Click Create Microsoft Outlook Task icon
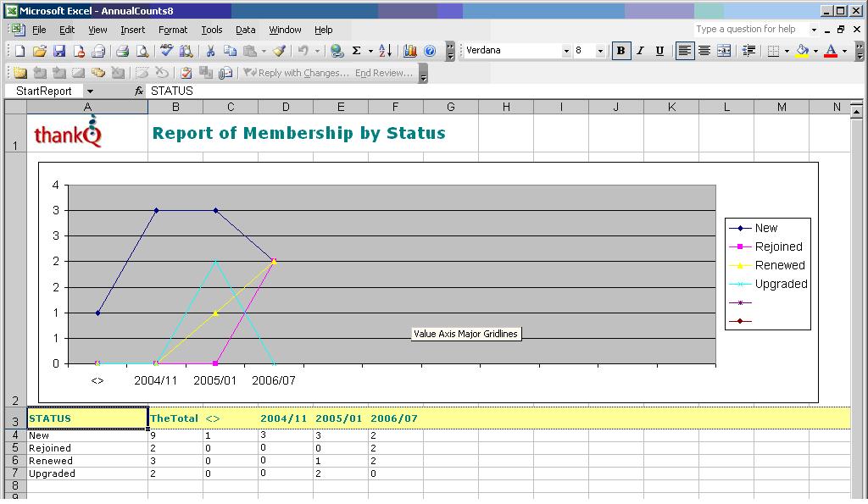 (x=186, y=73)
